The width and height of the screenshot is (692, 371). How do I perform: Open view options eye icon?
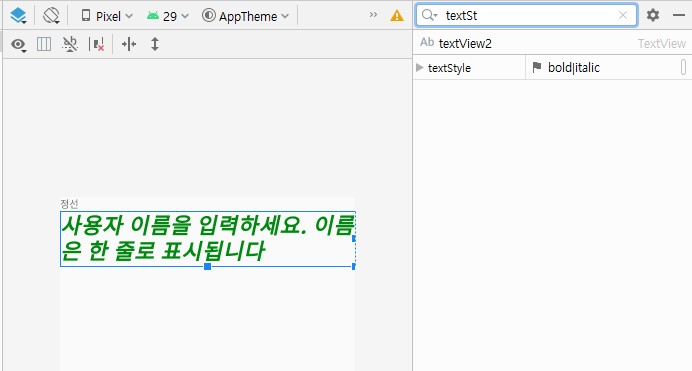pyautogui.click(x=19, y=45)
